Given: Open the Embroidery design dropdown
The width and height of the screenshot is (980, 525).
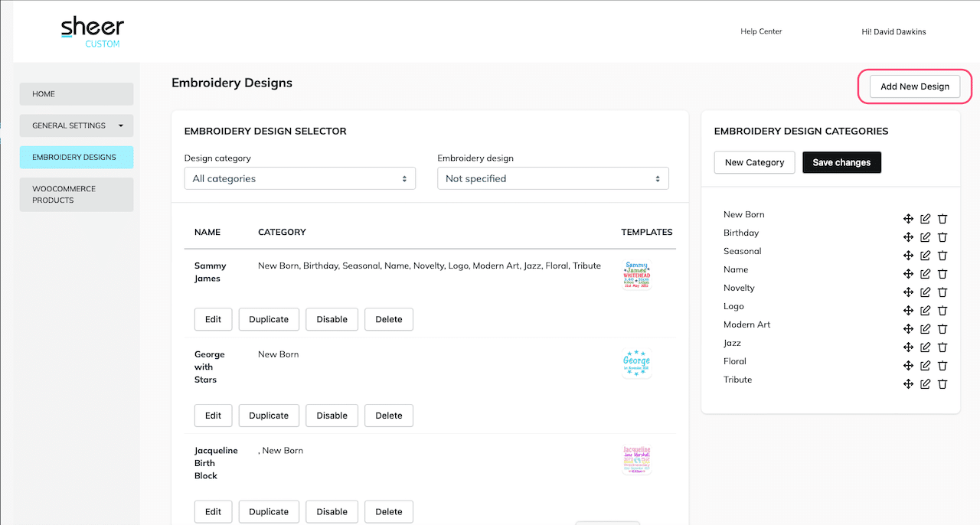Looking at the screenshot, I should click(553, 178).
